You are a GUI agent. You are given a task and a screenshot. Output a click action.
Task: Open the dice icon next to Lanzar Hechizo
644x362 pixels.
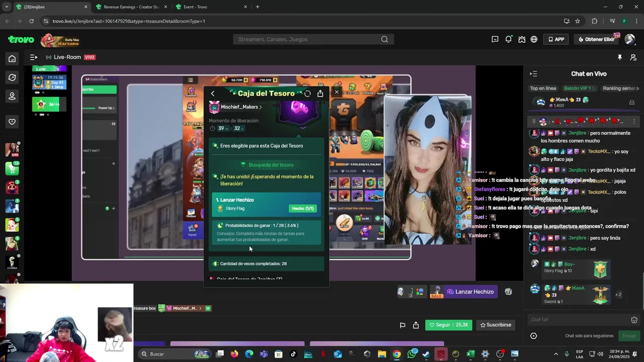pos(508,292)
